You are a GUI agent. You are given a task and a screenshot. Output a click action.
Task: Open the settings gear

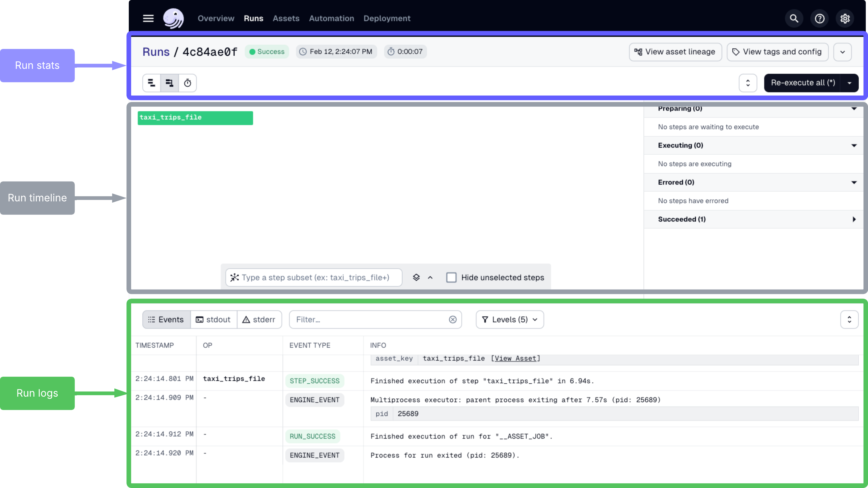pos(845,18)
